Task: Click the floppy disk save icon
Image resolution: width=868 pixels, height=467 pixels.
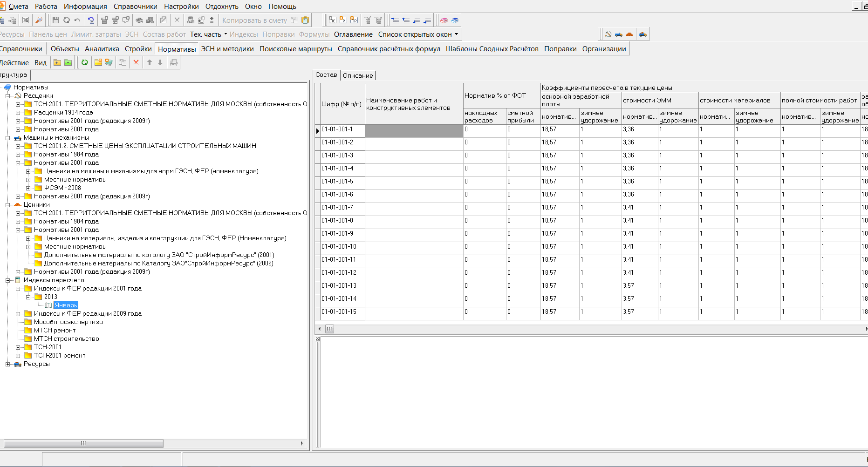Action: (x=56, y=20)
